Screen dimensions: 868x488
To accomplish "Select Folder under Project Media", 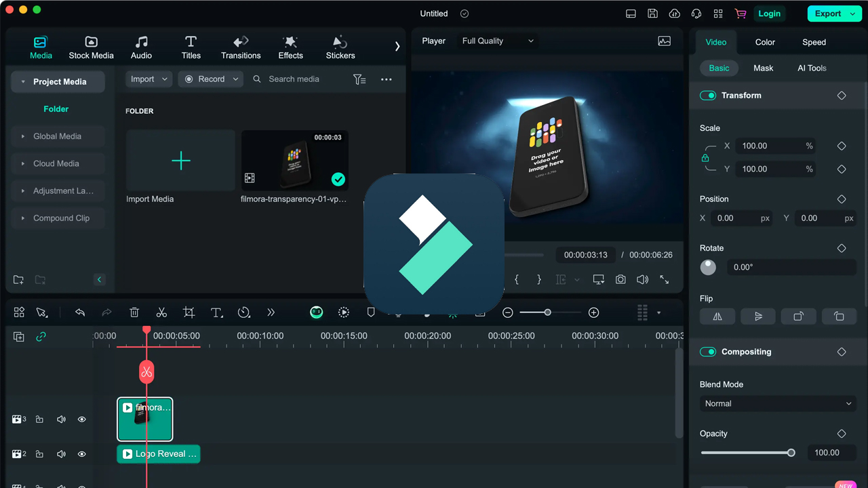I will click(56, 109).
